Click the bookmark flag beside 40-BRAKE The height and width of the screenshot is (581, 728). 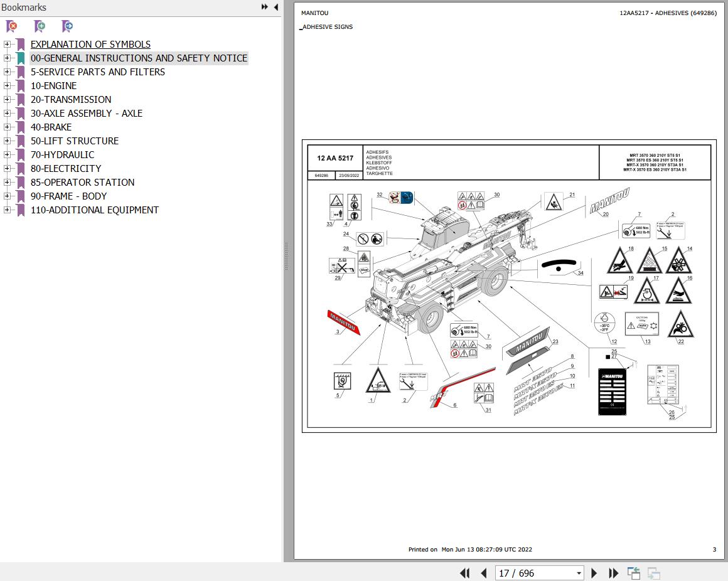(21, 127)
